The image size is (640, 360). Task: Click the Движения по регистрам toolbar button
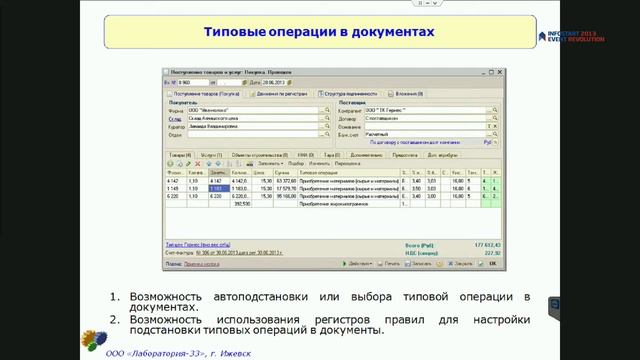click(278, 94)
